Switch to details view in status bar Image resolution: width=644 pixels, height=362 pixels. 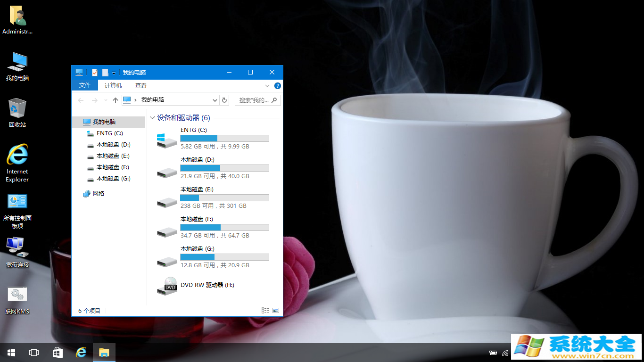(x=266, y=310)
